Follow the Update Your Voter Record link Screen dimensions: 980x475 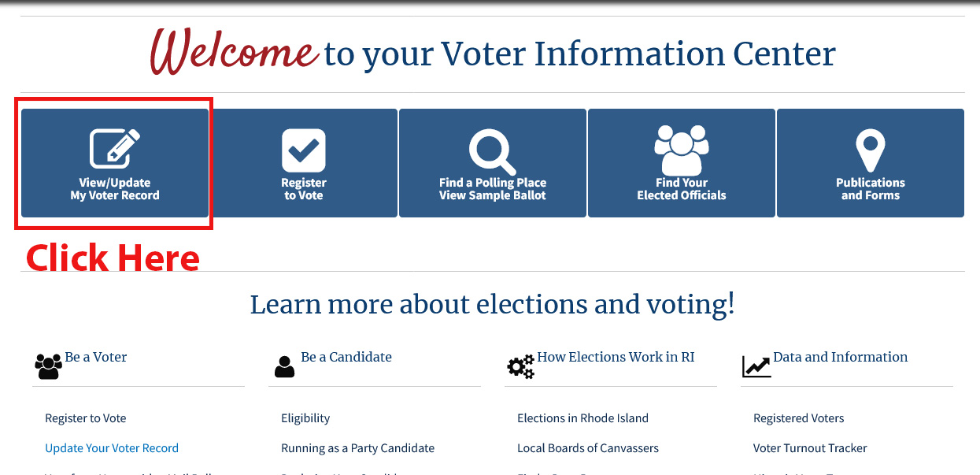[112, 448]
